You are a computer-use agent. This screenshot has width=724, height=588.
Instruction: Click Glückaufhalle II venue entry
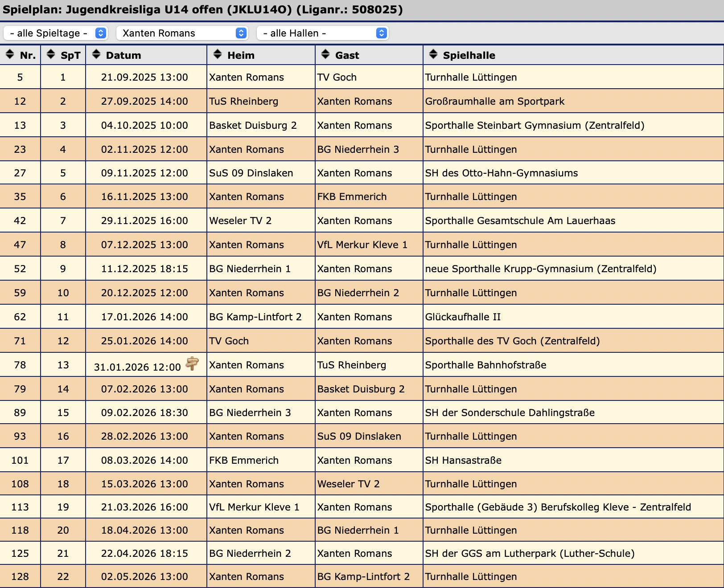tap(463, 317)
